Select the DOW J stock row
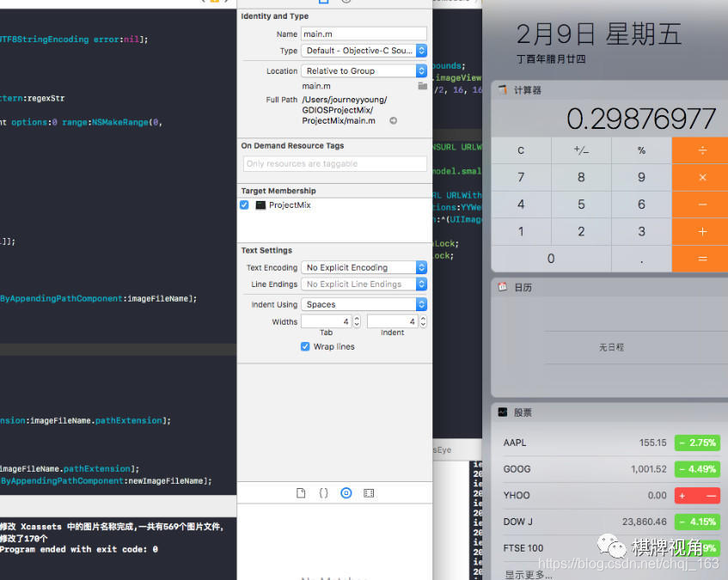The image size is (728, 580). [611, 522]
